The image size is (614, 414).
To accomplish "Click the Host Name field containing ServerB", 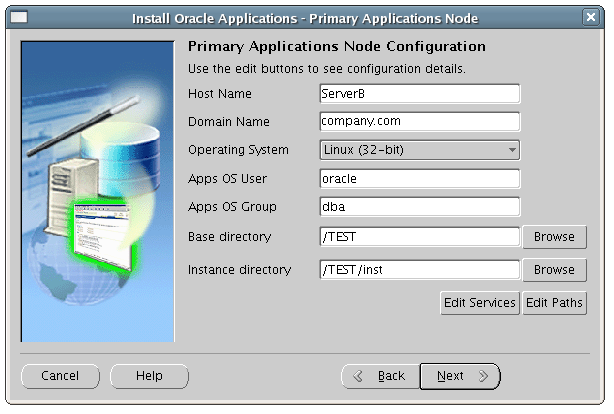I will coord(420,94).
